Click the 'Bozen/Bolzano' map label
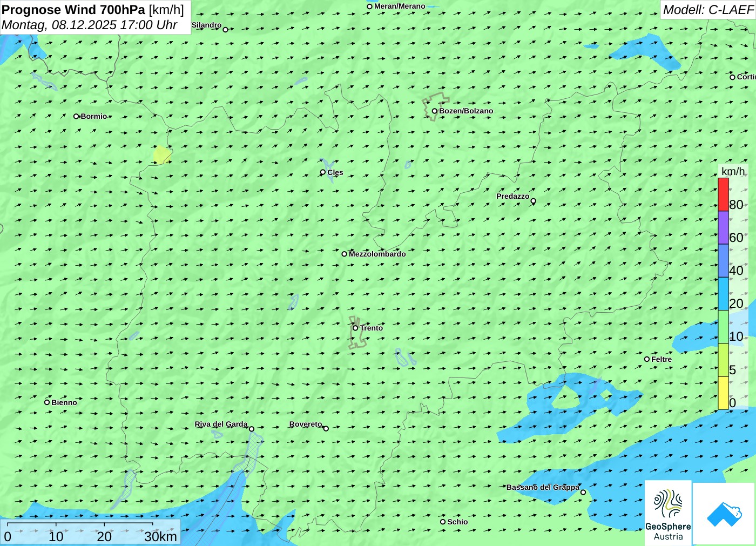Screen dimensions: 756x546 pos(466,111)
